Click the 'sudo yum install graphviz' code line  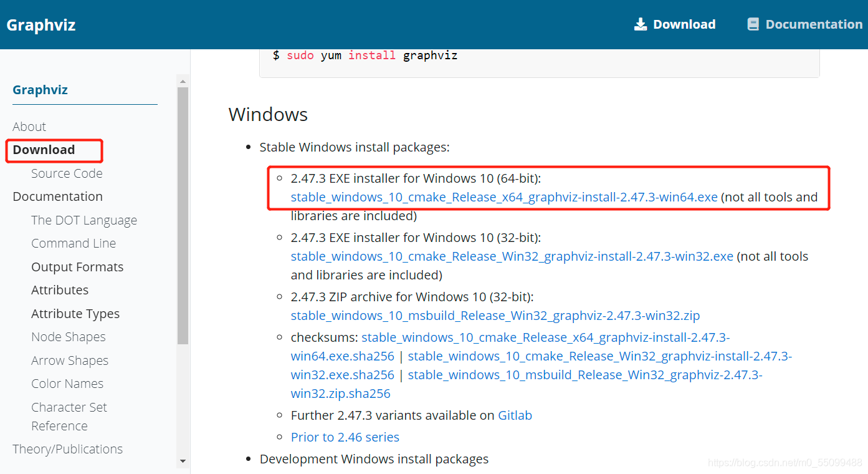coord(365,55)
